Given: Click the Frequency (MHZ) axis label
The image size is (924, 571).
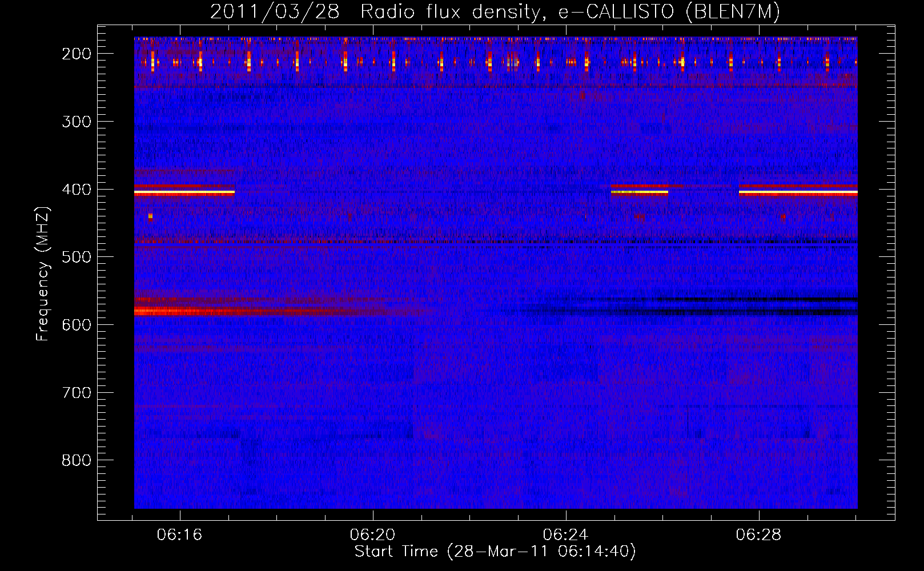Looking at the screenshot, I should click(x=43, y=274).
